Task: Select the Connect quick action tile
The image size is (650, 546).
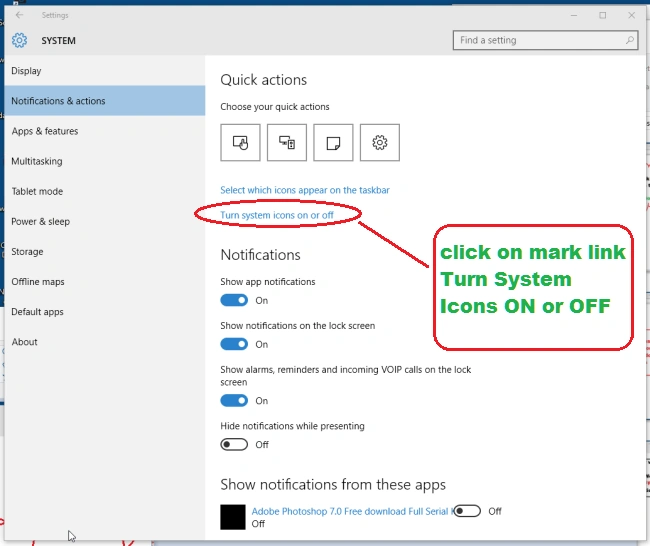Action: [287, 142]
